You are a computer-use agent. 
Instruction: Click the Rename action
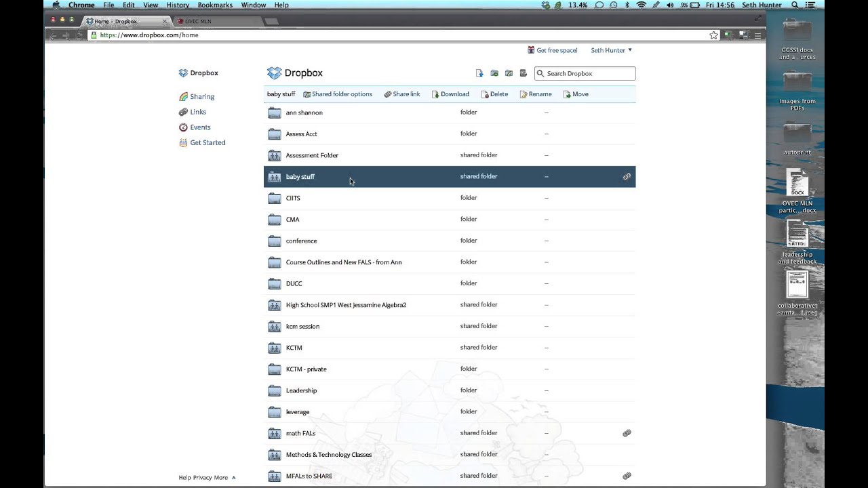click(x=536, y=94)
